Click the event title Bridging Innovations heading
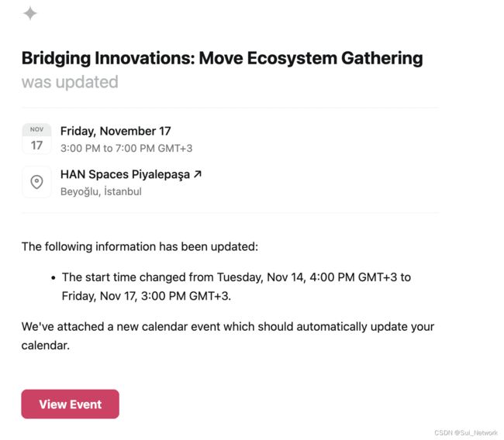504x440 pixels. [222, 58]
